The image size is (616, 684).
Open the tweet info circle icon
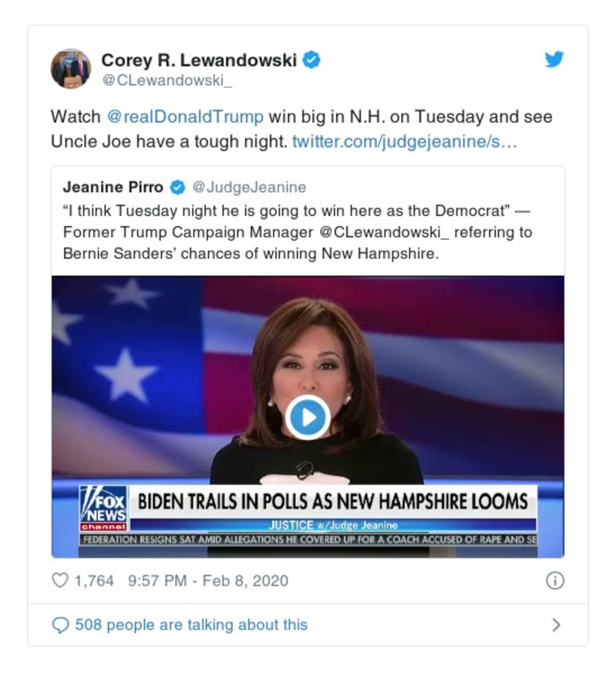pos(555,581)
